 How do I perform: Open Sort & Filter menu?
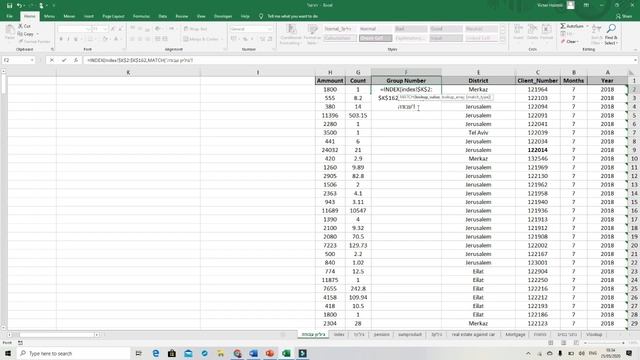(x=596, y=34)
